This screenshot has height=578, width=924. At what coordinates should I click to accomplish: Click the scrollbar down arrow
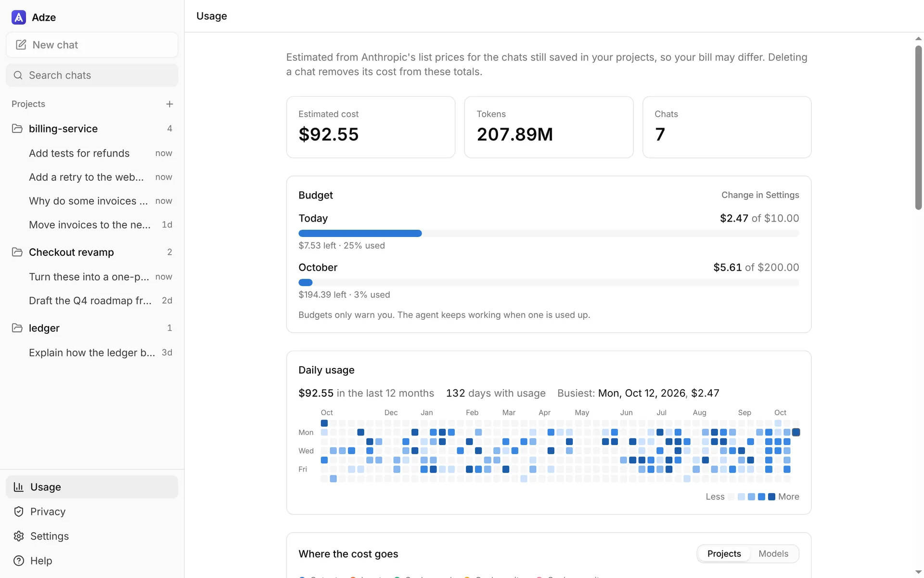point(918,572)
